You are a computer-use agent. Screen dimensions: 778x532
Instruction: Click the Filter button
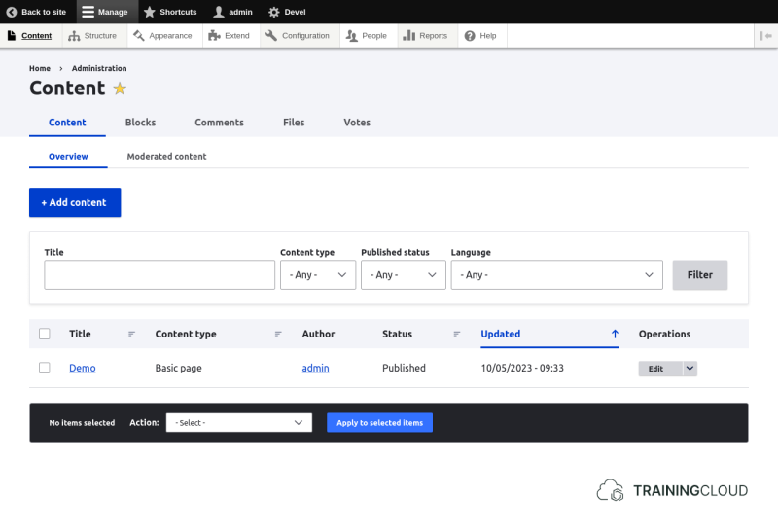point(700,275)
